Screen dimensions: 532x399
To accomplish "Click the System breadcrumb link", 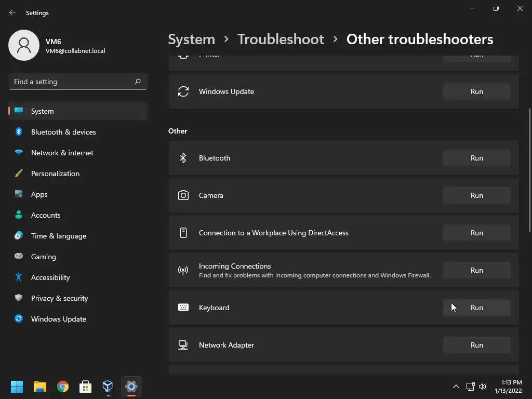I will (191, 39).
